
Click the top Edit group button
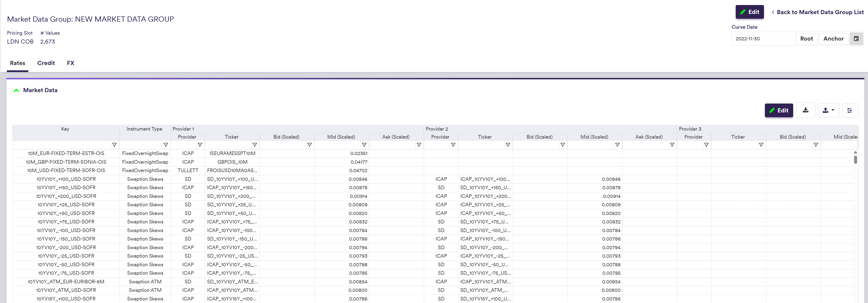tap(749, 12)
